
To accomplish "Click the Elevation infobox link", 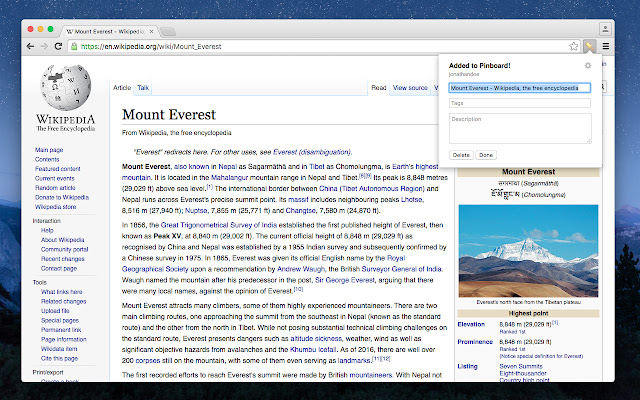I will 471,324.
